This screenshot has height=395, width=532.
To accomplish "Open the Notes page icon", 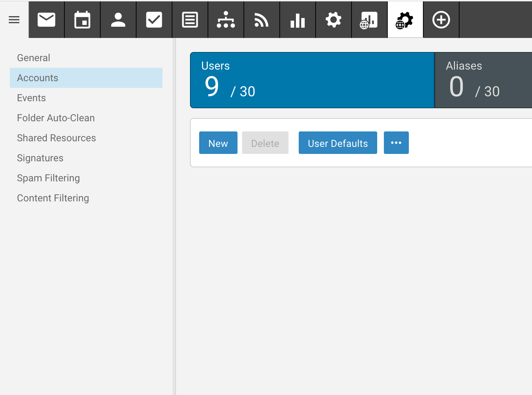I will (x=190, y=20).
